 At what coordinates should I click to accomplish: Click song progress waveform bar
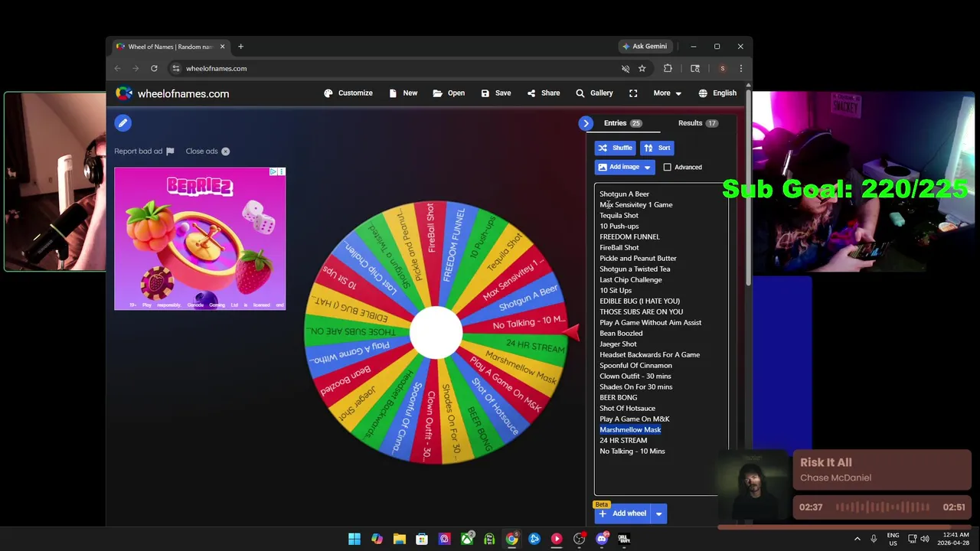(x=882, y=507)
